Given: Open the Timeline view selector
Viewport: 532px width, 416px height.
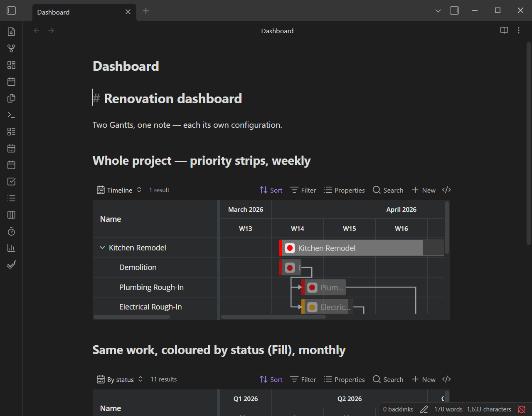Looking at the screenshot, I should click(x=119, y=190).
